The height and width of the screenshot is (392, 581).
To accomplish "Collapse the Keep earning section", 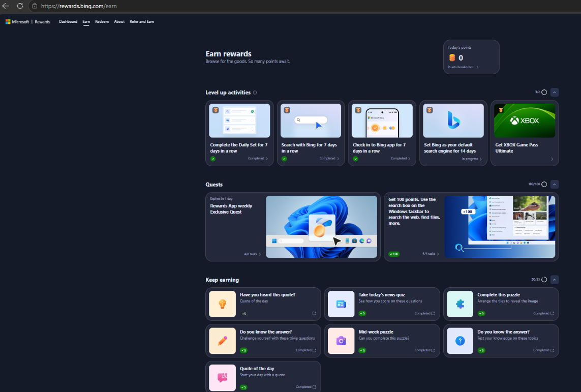I will pos(555,279).
